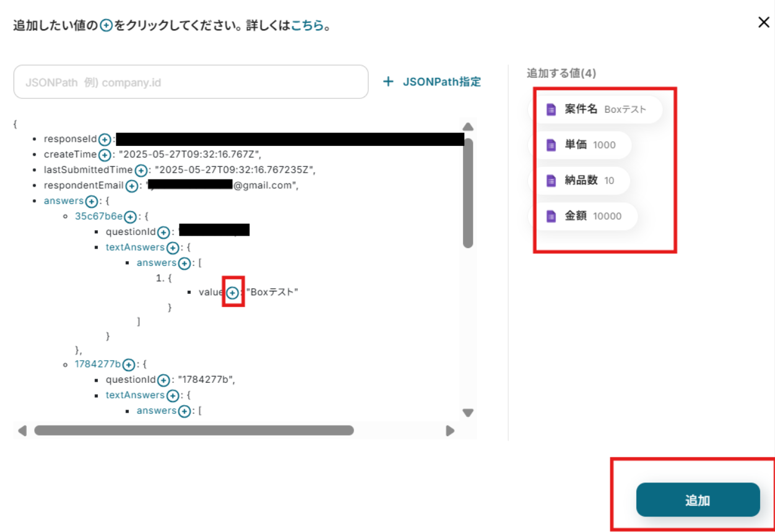This screenshot has width=775, height=532.
Task: Open the こちら help link
Action: point(308,27)
